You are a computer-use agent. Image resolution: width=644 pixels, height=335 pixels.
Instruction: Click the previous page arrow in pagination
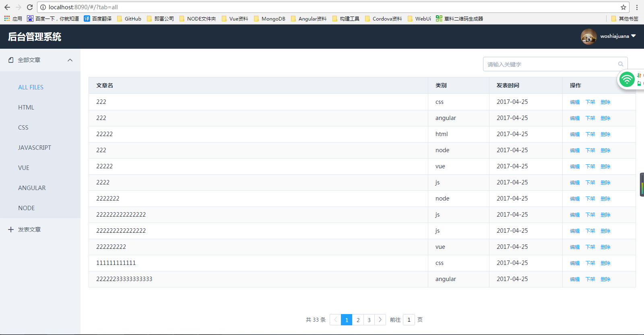[x=335, y=320]
